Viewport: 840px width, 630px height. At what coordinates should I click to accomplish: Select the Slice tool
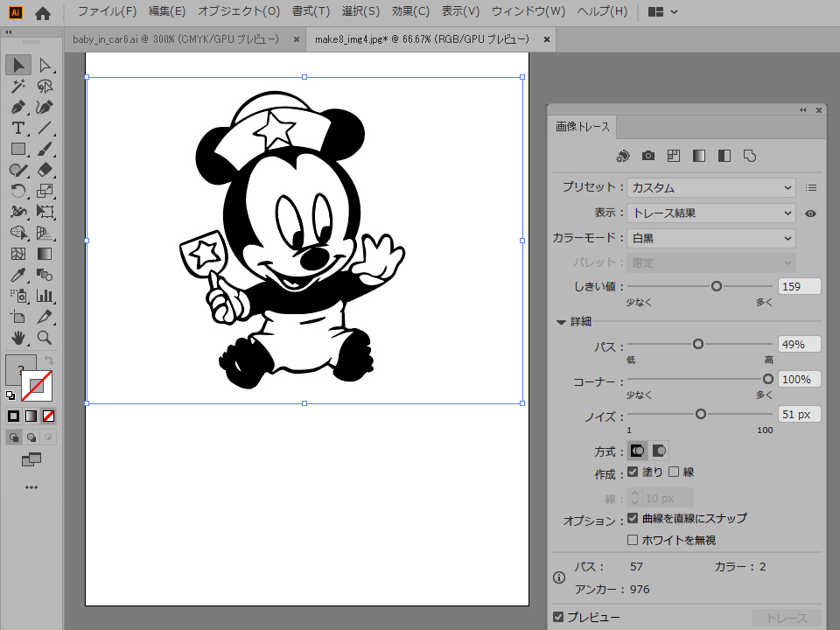[x=45, y=317]
